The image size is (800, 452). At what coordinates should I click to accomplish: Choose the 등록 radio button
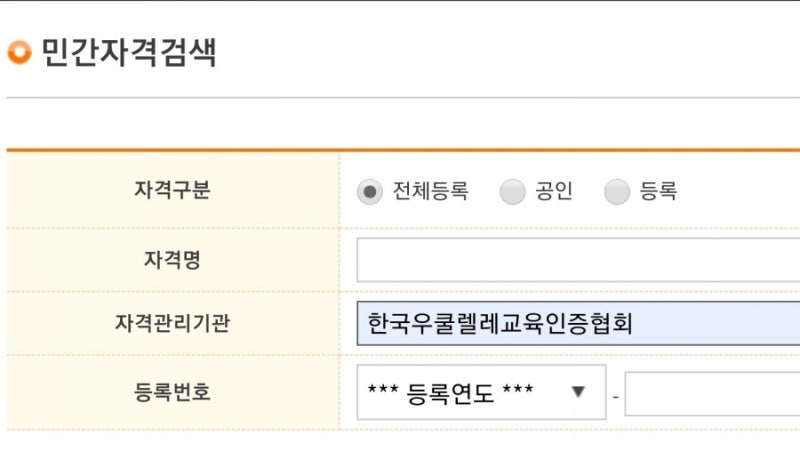(x=617, y=192)
